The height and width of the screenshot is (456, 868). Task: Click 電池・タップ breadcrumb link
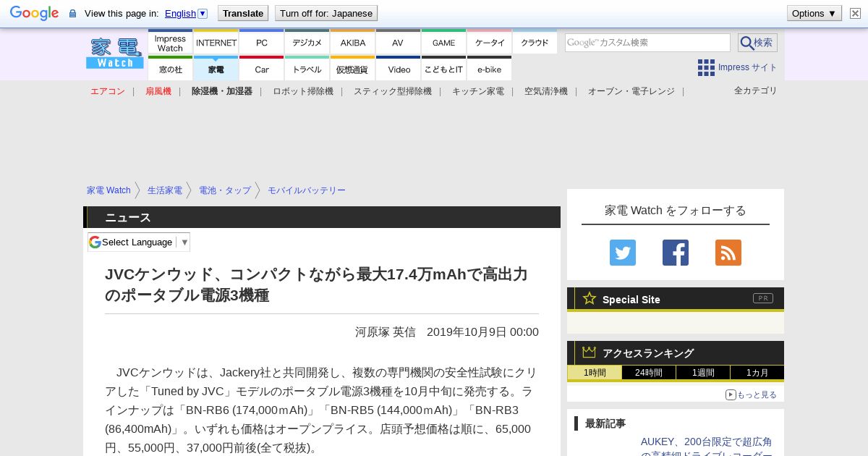[225, 190]
